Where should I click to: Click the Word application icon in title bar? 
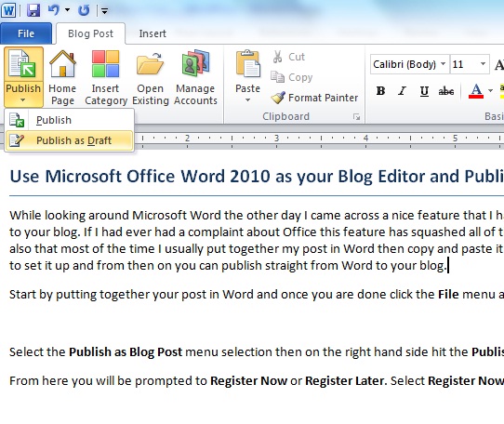click(8, 10)
